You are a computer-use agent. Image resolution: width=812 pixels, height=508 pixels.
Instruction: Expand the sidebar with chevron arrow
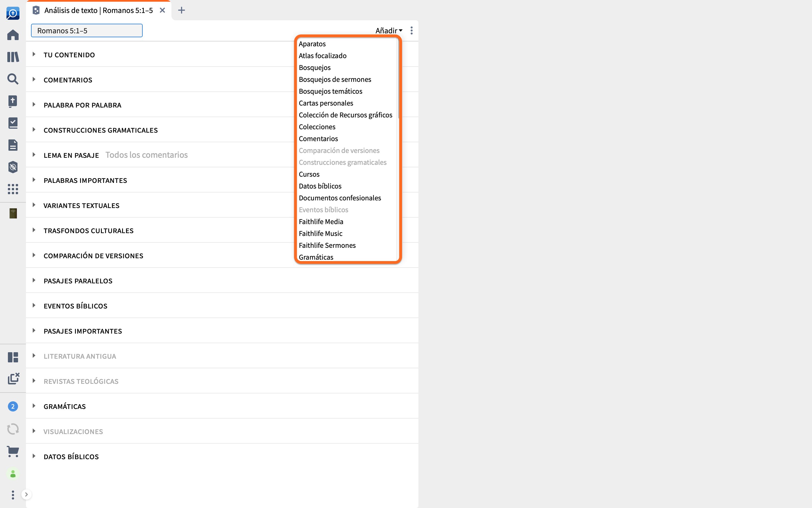(x=27, y=494)
